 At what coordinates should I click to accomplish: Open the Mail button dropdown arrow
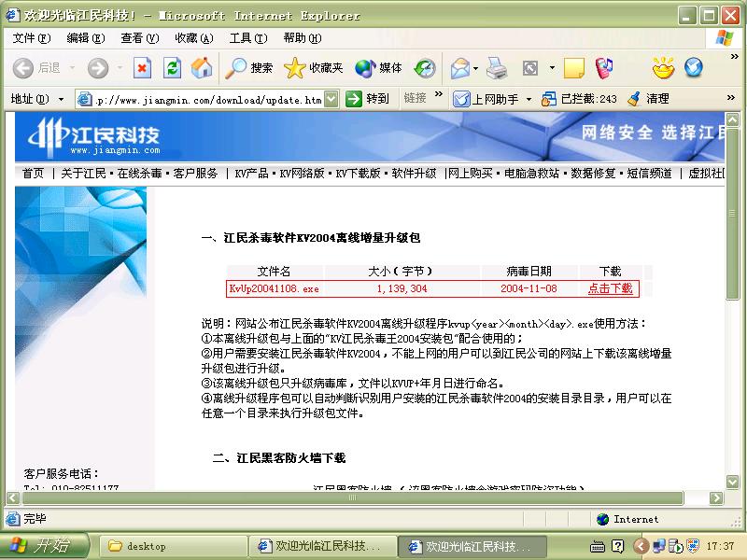point(475,68)
